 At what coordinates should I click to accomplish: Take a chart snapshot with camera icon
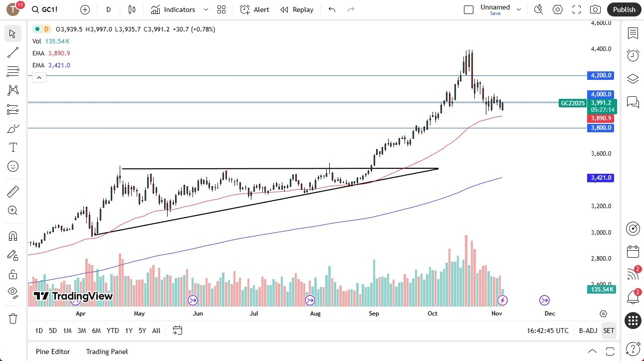point(596,9)
